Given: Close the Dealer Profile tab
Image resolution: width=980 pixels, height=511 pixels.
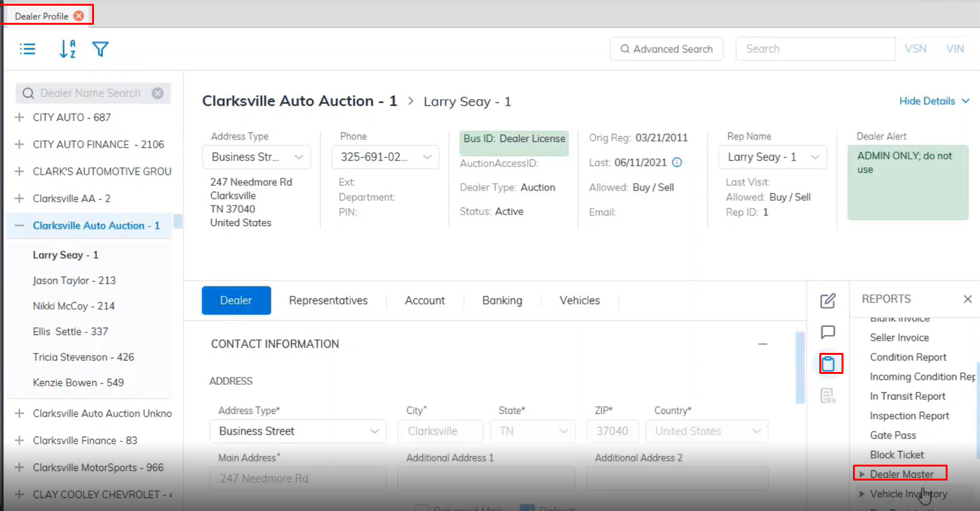Looking at the screenshot, I should (79, 16).
